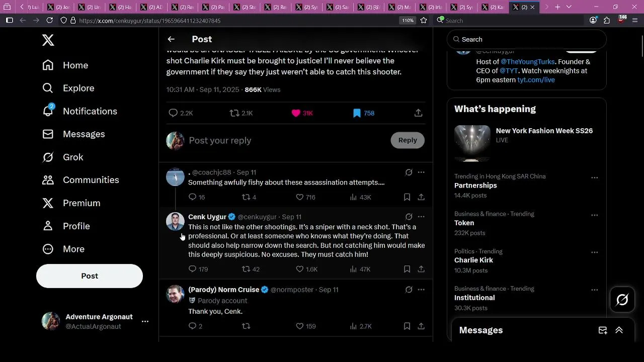
Task: Repost Cenk Uygur comment with 42 reposts
Action: (251, 269)
